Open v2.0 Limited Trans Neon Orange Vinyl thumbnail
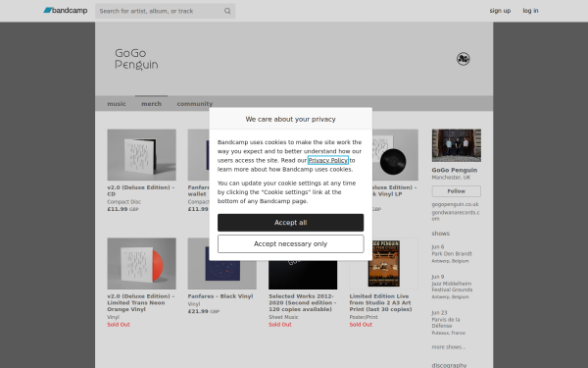Screen dimensions: 588x368 click(x=141, y=264)
